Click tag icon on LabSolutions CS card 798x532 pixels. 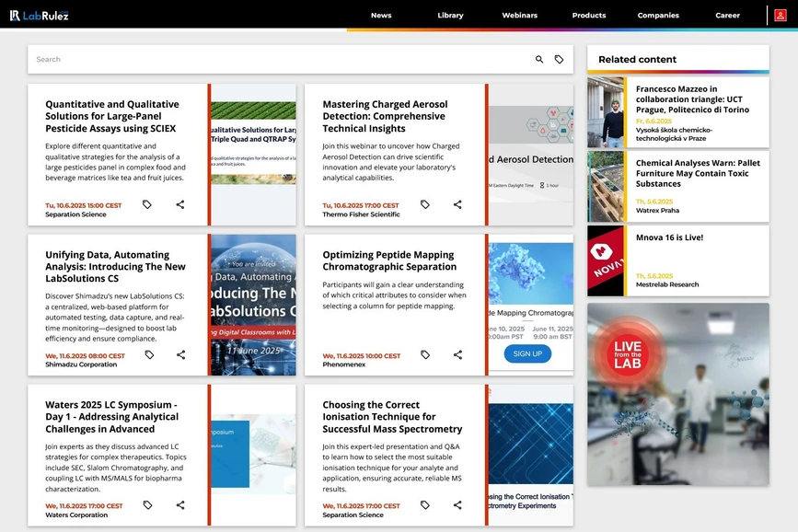tap(149, 355)
